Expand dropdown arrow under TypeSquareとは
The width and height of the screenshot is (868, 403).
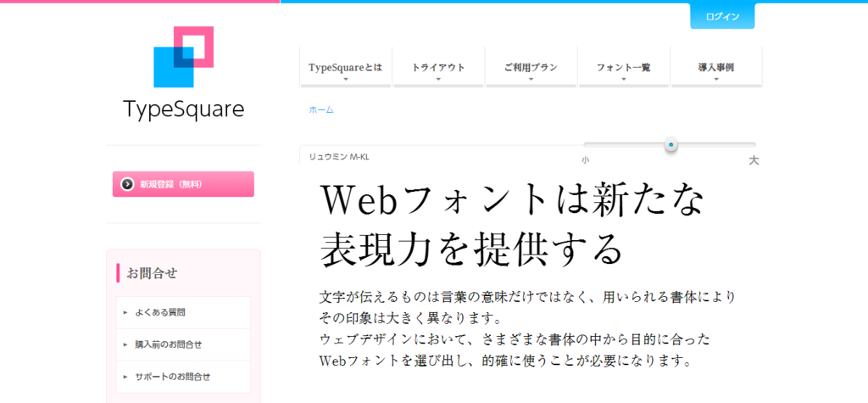pyautogui.click(x=346, y=79)
